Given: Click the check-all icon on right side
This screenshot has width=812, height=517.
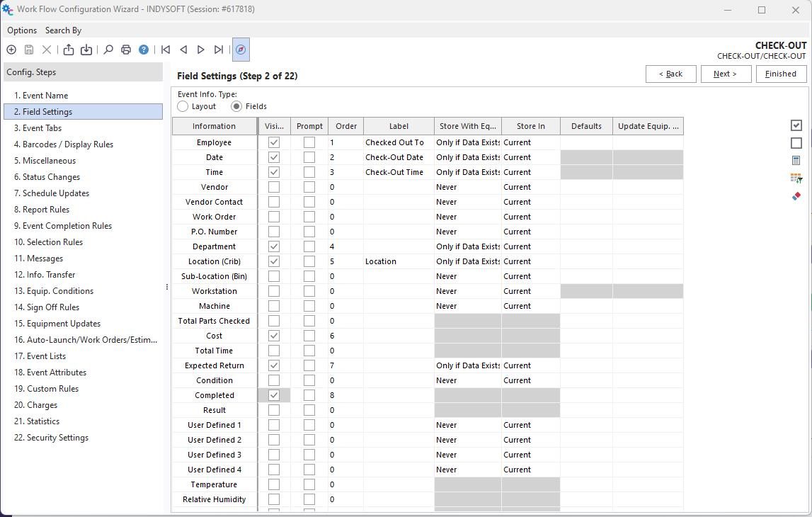Looking at the screenshot, I should pos(796,125).
